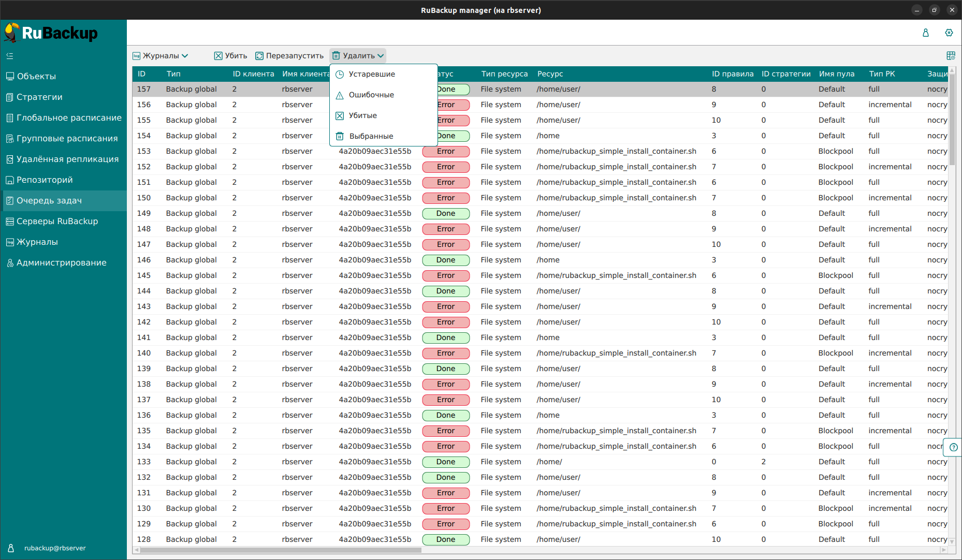Open Серверы RuBackup section

click(x=57, y=222)
